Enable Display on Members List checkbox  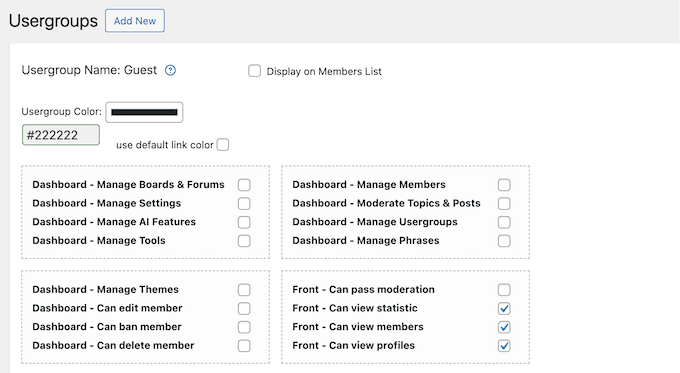pos(255,71)
